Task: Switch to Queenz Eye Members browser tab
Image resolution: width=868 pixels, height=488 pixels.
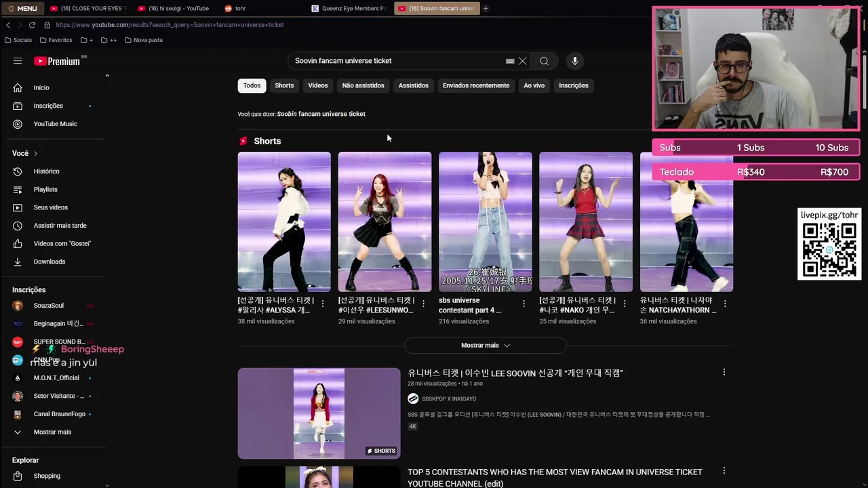Action: click(349, 8)
